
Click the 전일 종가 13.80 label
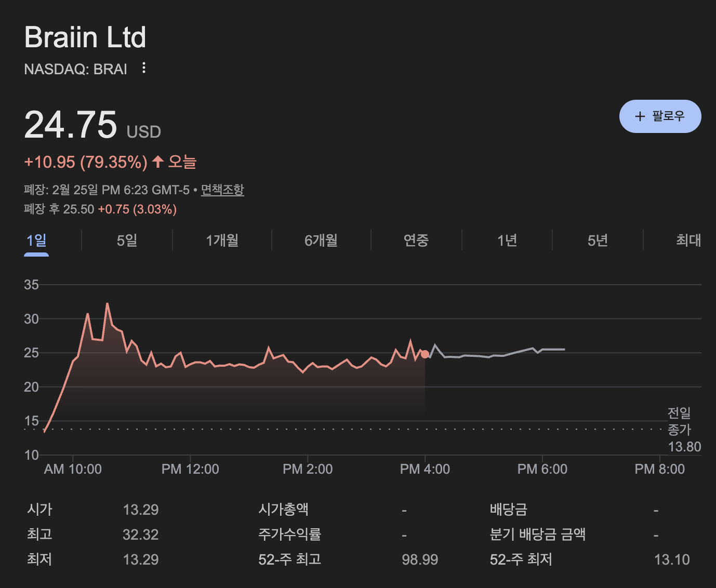coord(684,430)
